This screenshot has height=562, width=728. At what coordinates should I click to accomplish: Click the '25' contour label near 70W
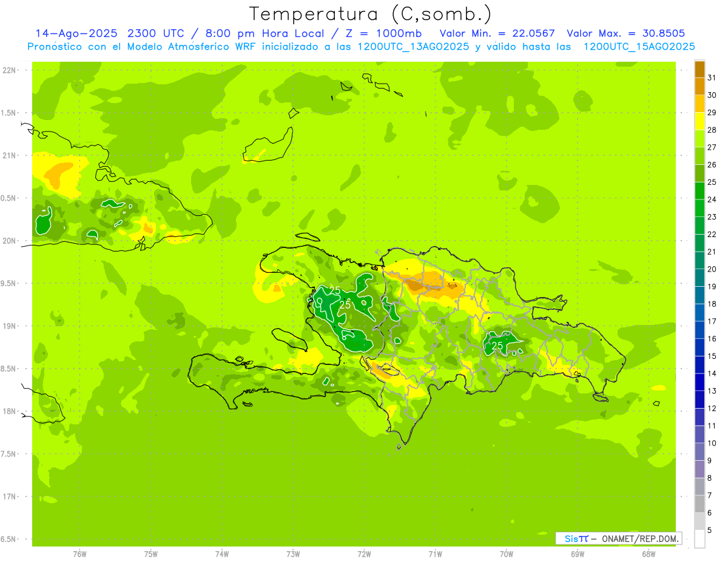coord(497,345)
